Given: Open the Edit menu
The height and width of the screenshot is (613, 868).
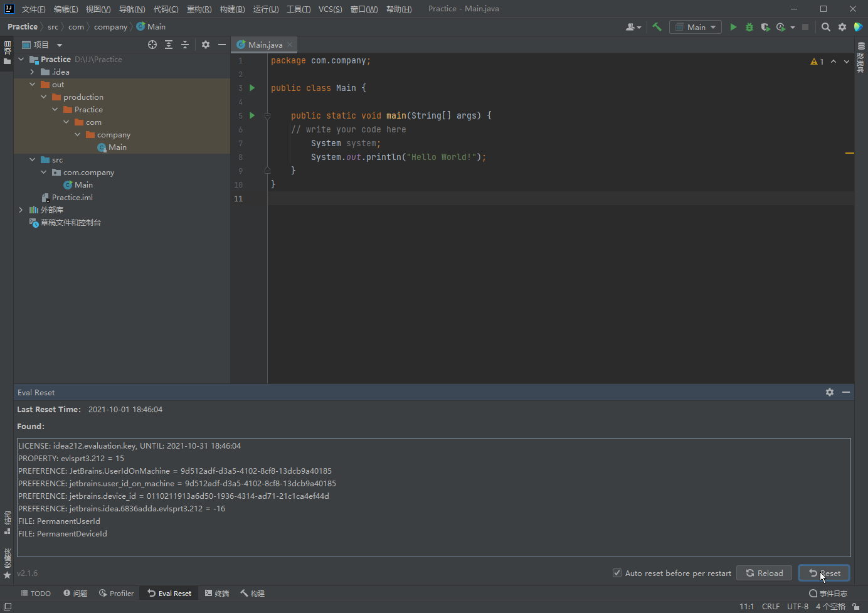Looking at the screenshot, I should tap(66, 9).
